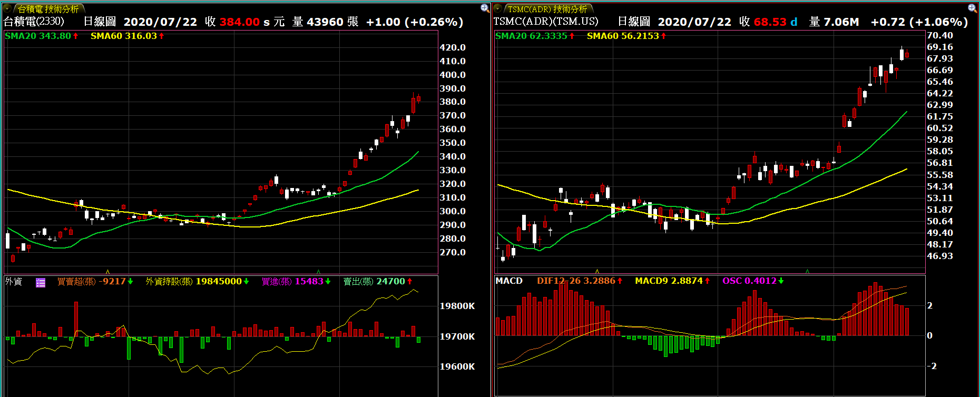This screenshot has width=980, height=397.
Task: Click the TSMC(ADR)(TSM.US) stock name
Action: coord(546,22)
